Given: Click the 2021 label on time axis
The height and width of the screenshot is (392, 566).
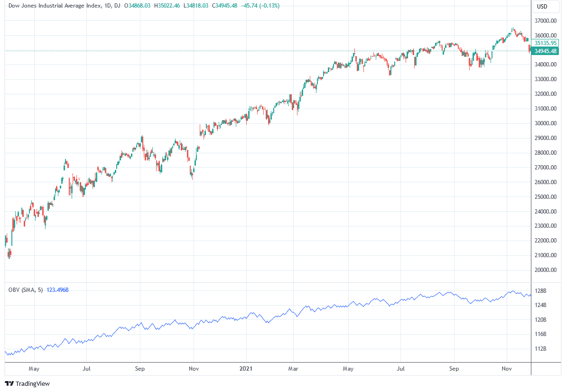Looking at the screenshot, I should coord(246,368).
